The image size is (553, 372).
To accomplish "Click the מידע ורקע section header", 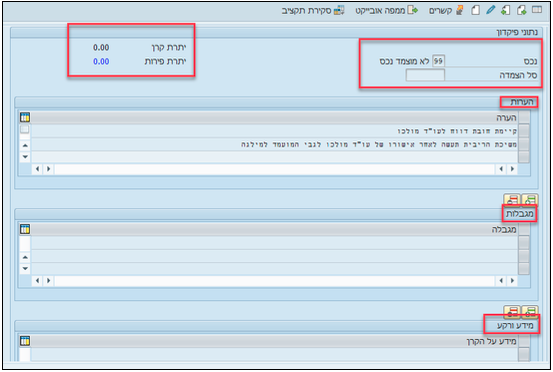I will tap(515, 325).
